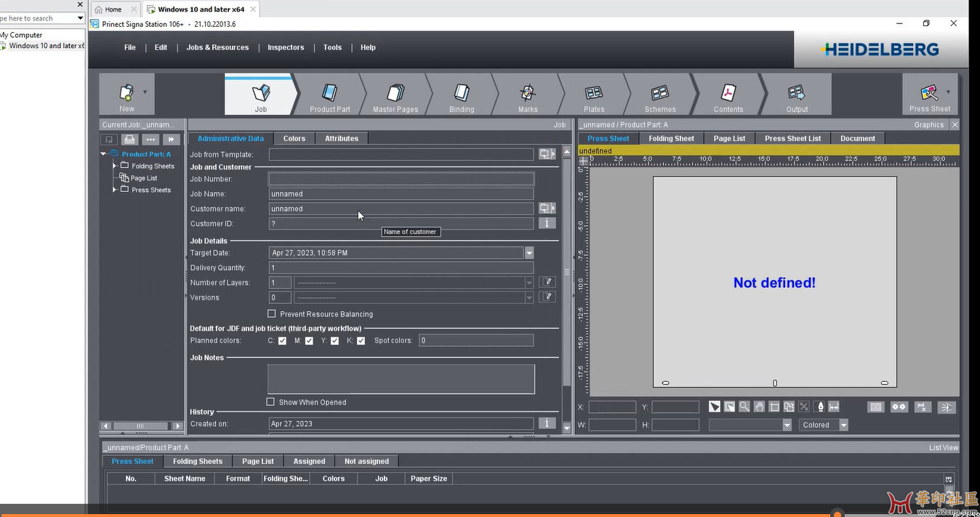980x517 pixels.
Task: Select the hand pan tool in Graphics
Action: (x=759, y=407)
